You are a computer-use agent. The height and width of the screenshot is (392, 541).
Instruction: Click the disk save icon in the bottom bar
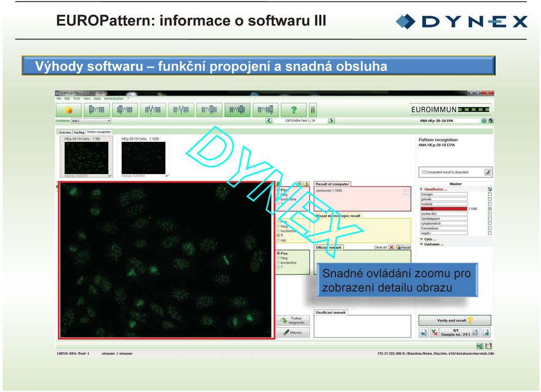click(x=488, y=346)
